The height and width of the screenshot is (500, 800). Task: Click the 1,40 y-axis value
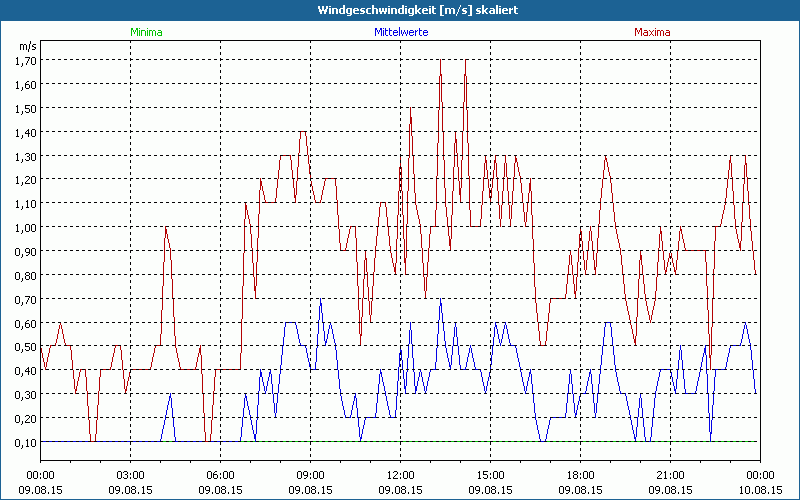pyautogui.click(x=25, y=132)
